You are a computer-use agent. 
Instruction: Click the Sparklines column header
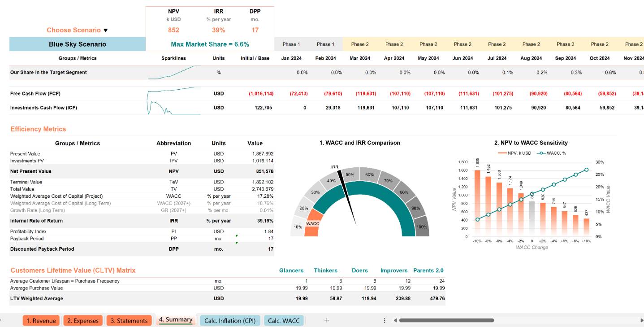[173, 58]
